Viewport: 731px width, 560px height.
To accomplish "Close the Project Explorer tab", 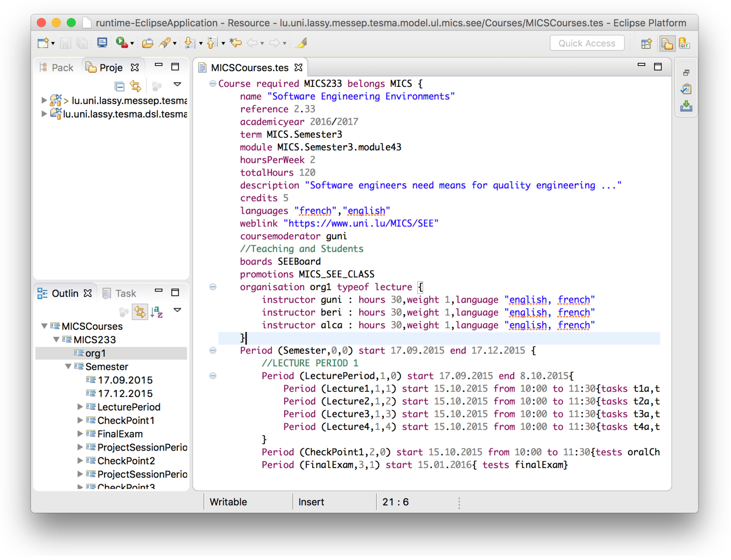I will coord(135,68).
